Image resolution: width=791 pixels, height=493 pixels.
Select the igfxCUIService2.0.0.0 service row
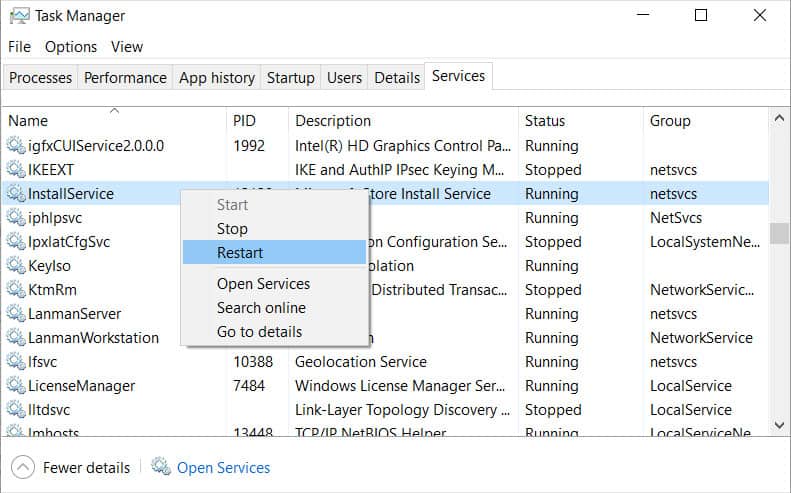pos(385,146)
